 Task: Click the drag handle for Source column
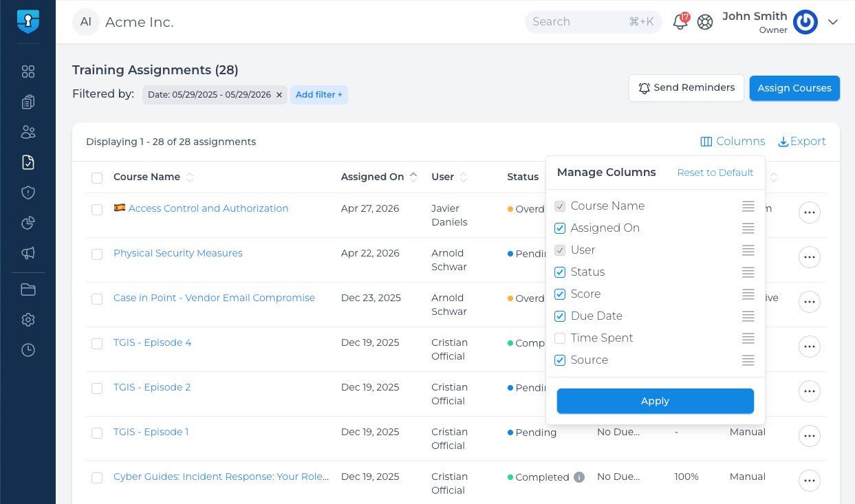(x=748, y=360)
